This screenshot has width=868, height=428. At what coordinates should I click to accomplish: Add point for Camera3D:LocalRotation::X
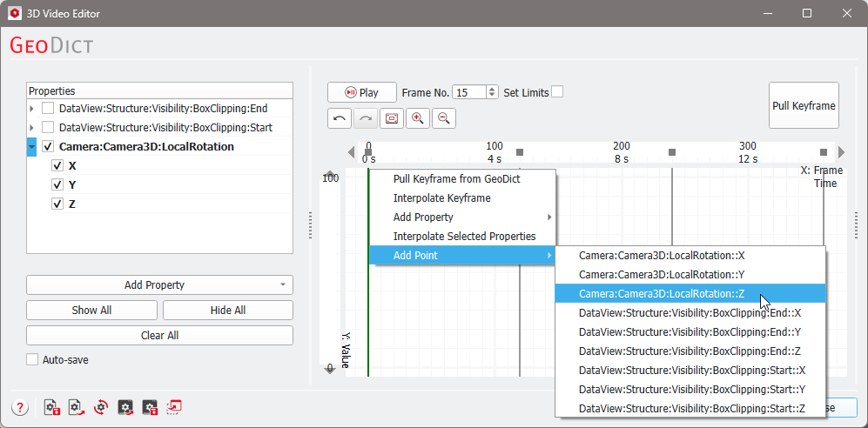tap(690, 256)
